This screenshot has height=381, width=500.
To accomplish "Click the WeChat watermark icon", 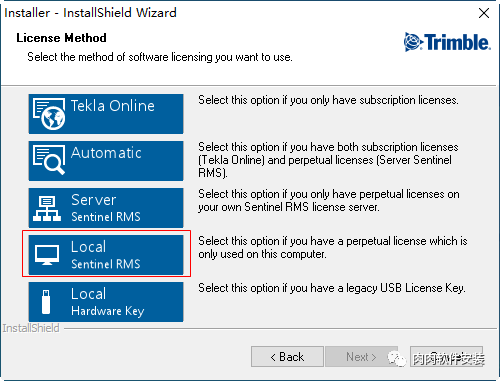I will coord(397,358).
